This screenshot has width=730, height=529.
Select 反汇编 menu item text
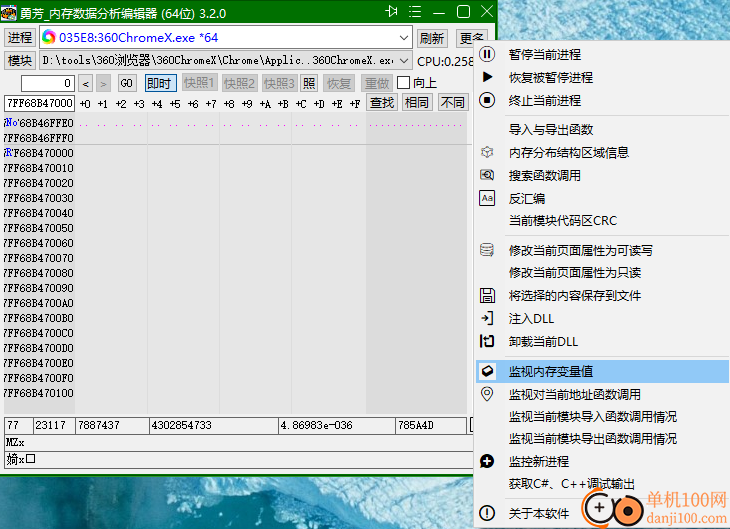pyautogui.click(x=527, y=199)
